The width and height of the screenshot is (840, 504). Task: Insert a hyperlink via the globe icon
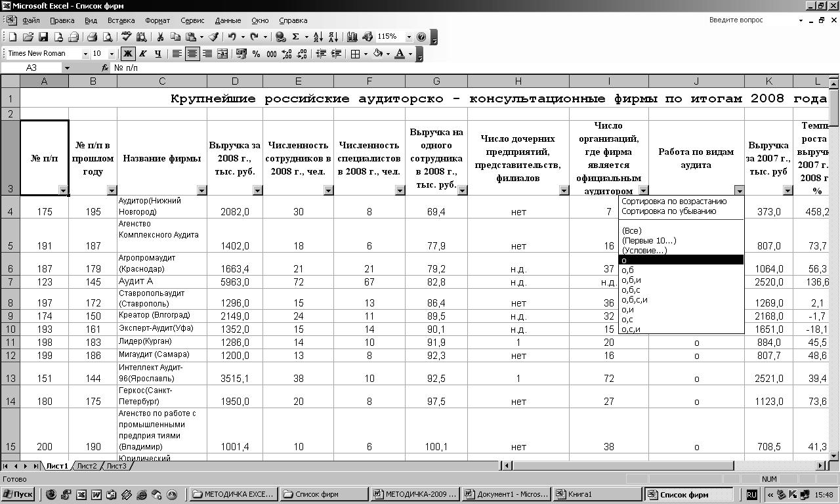tap(281, 37)
